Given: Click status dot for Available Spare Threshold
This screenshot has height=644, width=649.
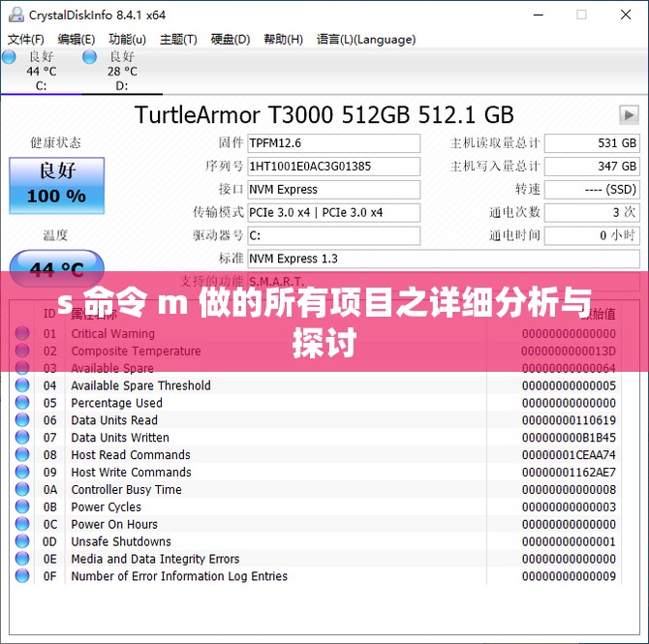Looking at the screenshot, I should pyautogui.click(x=22, y=385).
